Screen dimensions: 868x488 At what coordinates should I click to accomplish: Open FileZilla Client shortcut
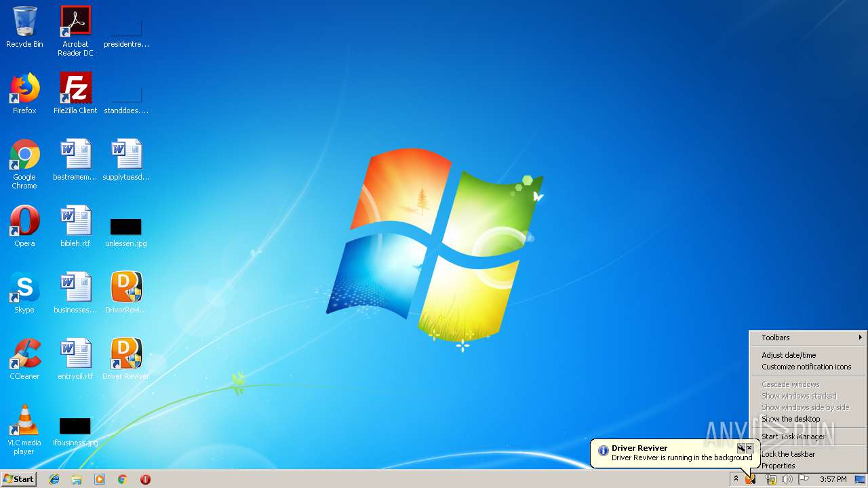[x=75, y=94]
